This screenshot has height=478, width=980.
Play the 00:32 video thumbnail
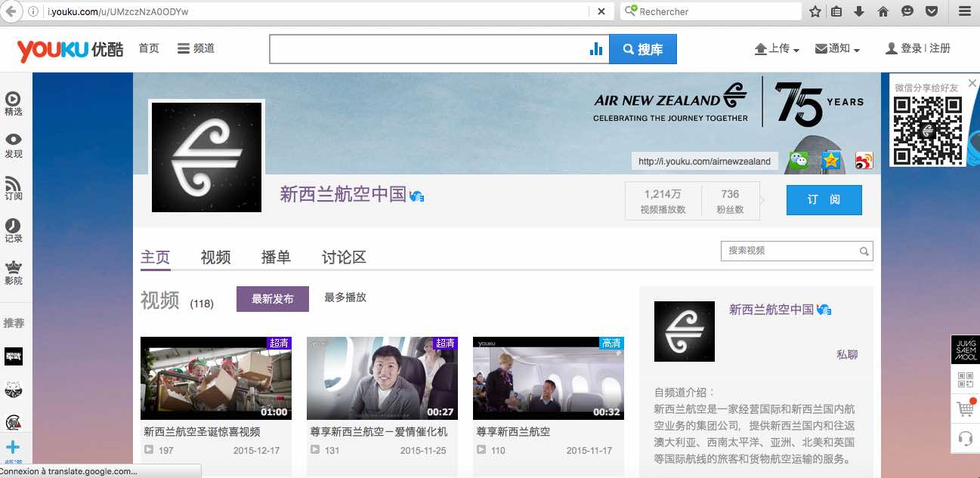click(x=549, y=378)
